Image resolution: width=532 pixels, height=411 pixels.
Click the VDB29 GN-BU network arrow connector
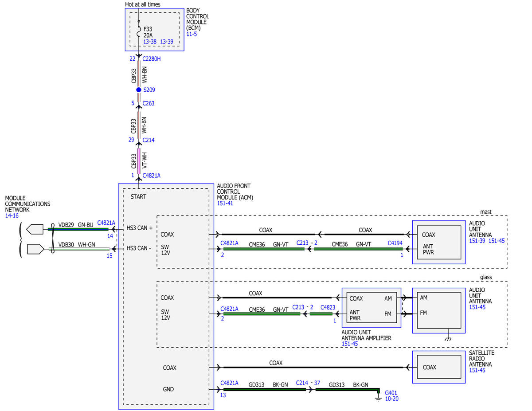coord(35,229)
